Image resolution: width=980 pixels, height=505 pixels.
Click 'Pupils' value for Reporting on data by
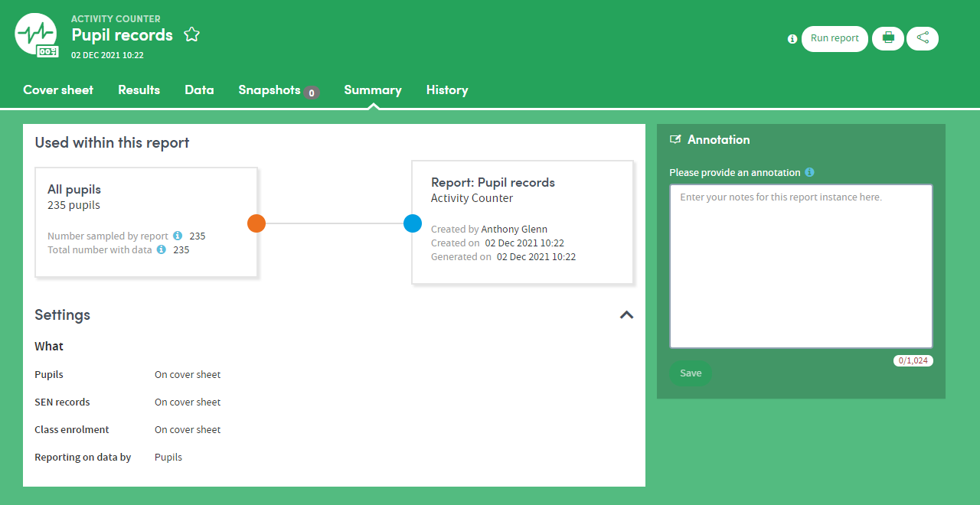click(168, 458)
